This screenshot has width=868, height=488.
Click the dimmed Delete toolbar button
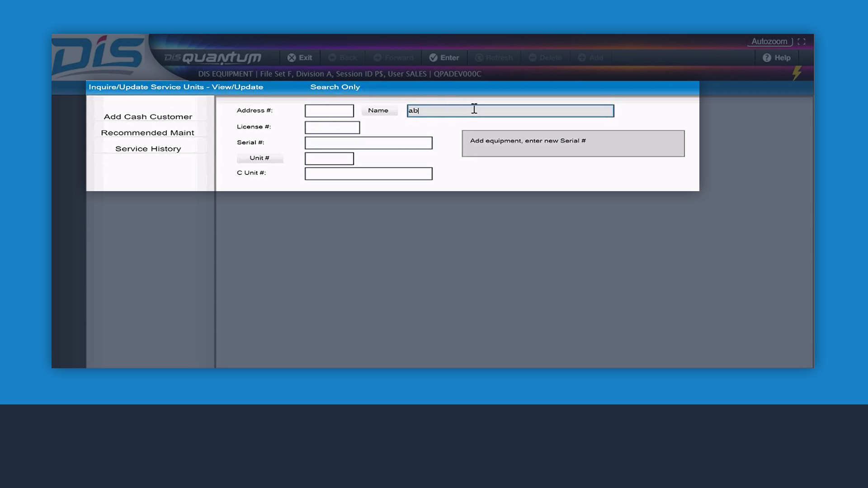coord(545,57)
